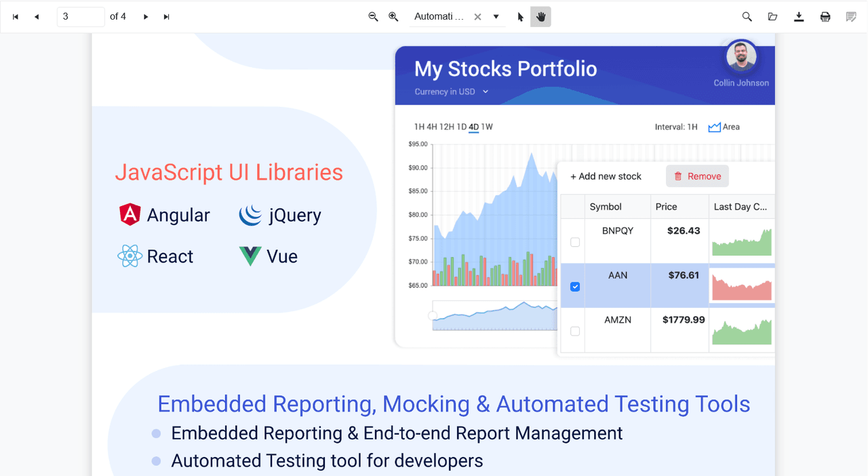Click Add new stock
This screenshot has height=476, width=868.
(x=606, y=176)
